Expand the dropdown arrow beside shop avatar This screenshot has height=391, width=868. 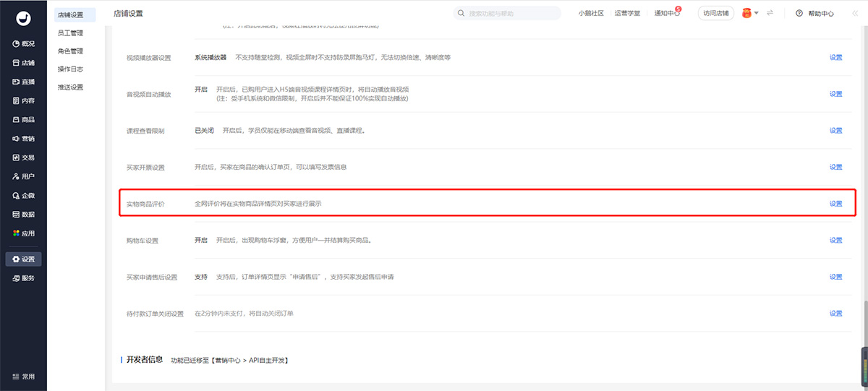(x=757, y=13)
